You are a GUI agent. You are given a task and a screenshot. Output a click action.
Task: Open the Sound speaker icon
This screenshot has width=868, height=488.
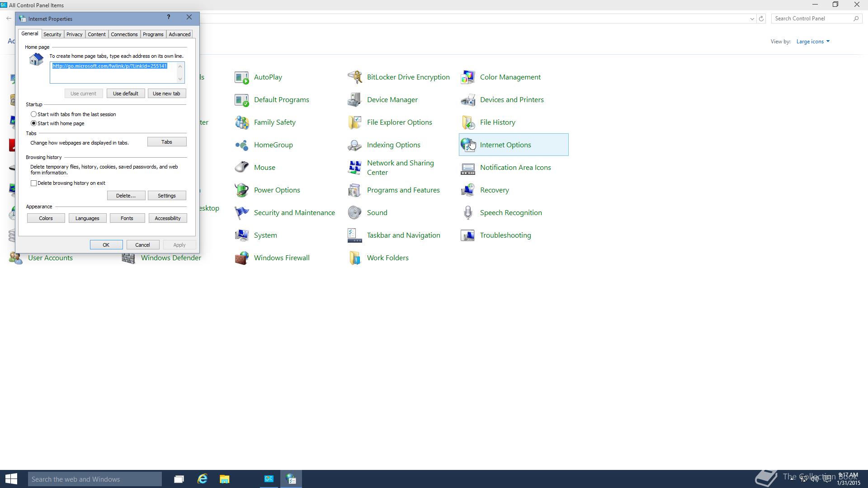(x=355, y=213)
